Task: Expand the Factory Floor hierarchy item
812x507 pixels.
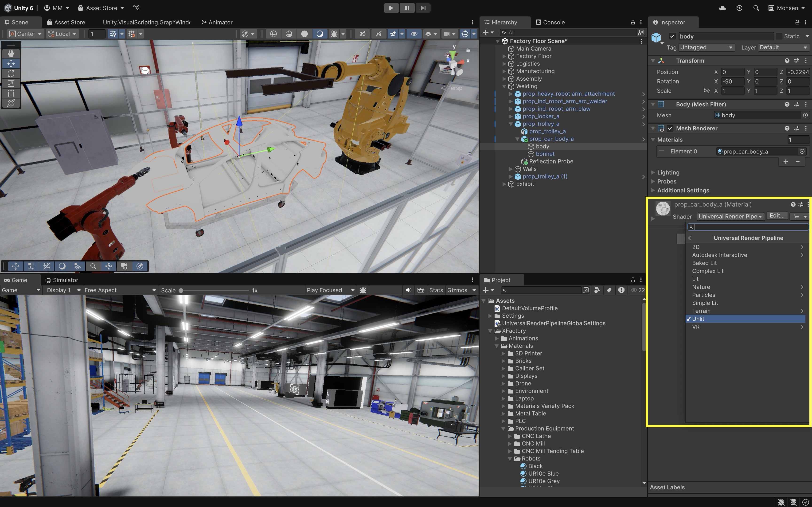Action: click(x=504, y=56)
